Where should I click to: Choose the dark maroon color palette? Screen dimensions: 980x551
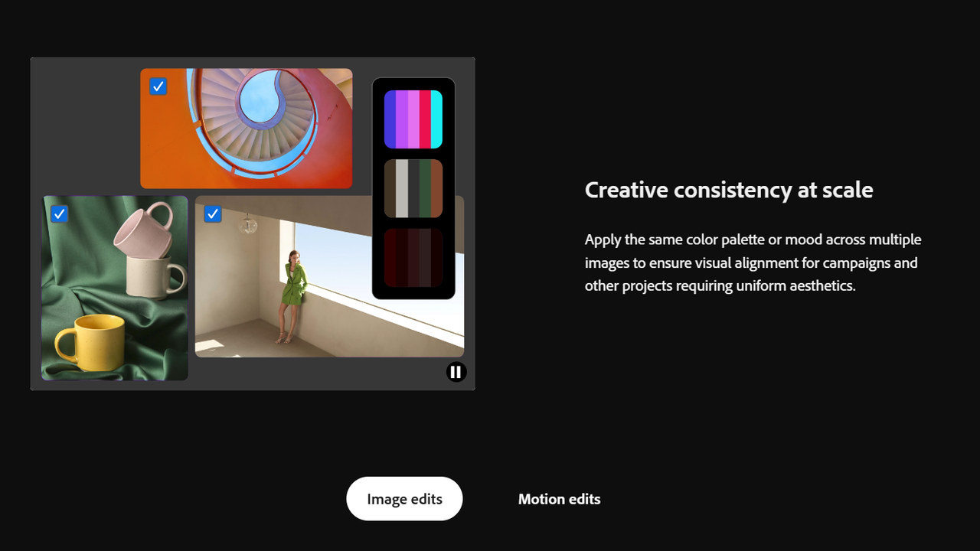tap(413, 257)
